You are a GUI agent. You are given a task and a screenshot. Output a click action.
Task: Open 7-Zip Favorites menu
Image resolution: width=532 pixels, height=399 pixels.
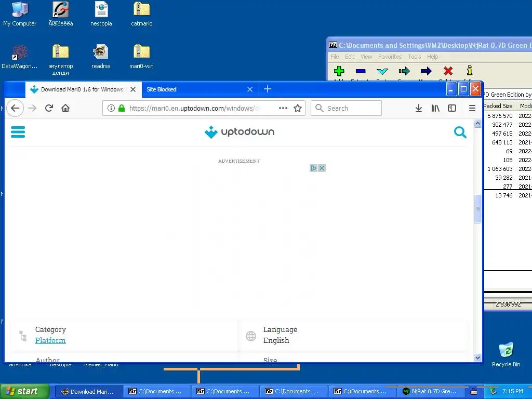click(x=390, y=57)
